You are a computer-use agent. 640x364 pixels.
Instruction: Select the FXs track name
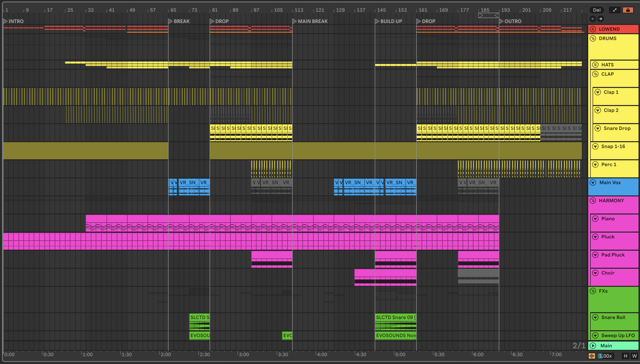click(603, 291)
